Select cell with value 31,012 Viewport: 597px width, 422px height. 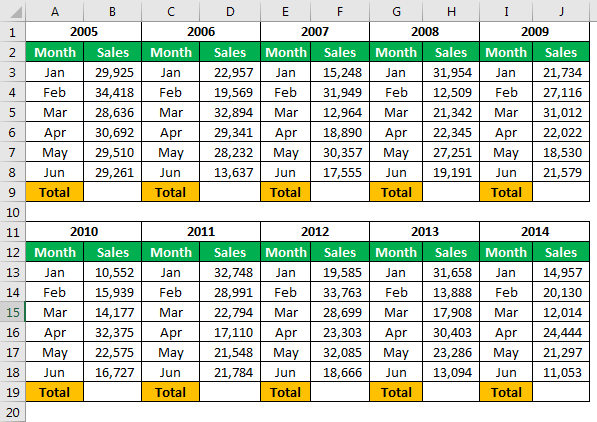(x=561, y=112)
